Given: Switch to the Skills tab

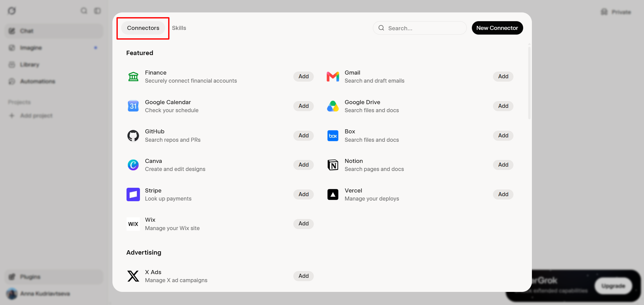Looking at the screenshot, I should pos(179,28).
